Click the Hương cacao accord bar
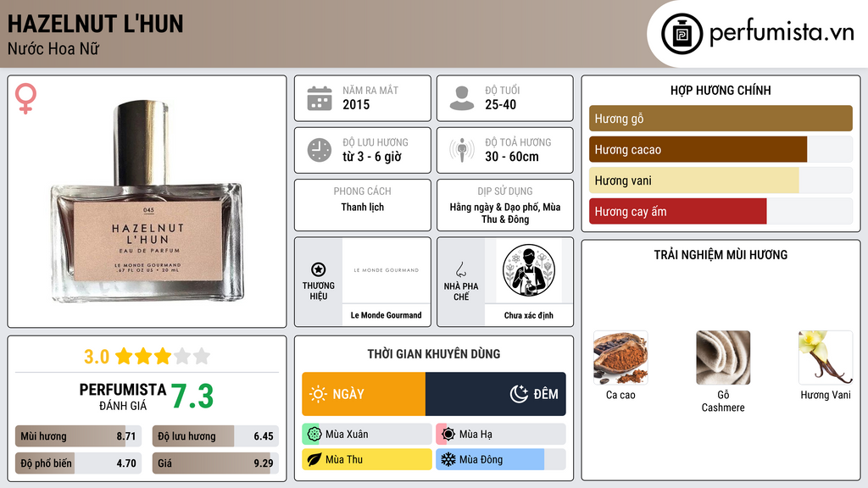This screenshot has width=868, height=488. [721, 149]
